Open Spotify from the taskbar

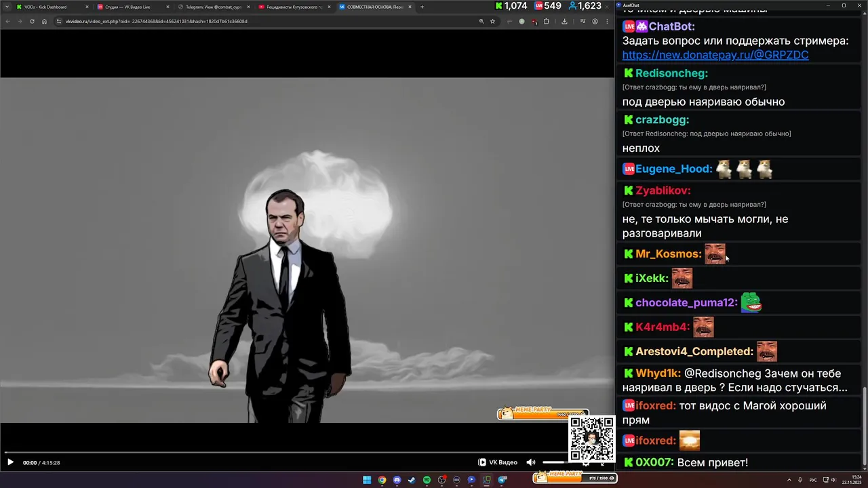427,480
